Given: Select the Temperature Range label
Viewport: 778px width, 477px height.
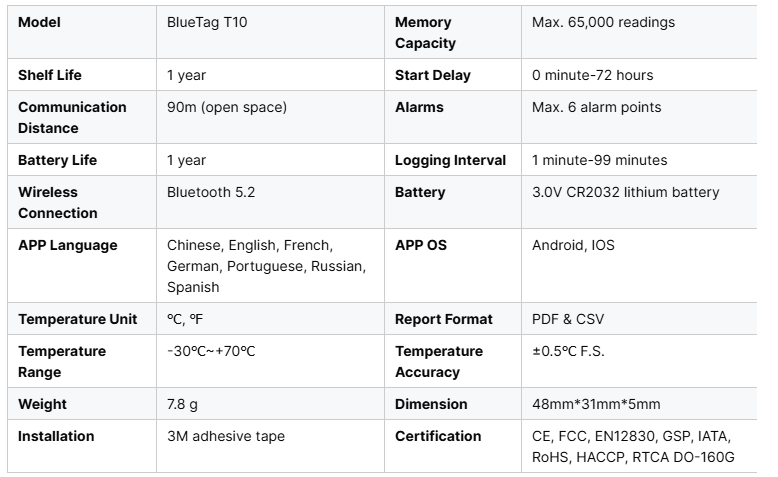Looking at the screenshot, I should click(61, 361).
